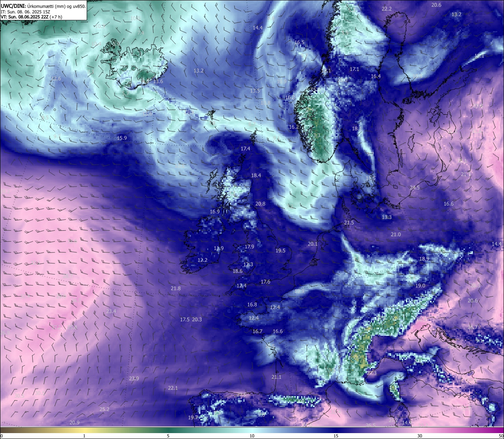Click the 15.9 value in the Atlantic
Screen dimensions: 504x439
coord(122,138)
